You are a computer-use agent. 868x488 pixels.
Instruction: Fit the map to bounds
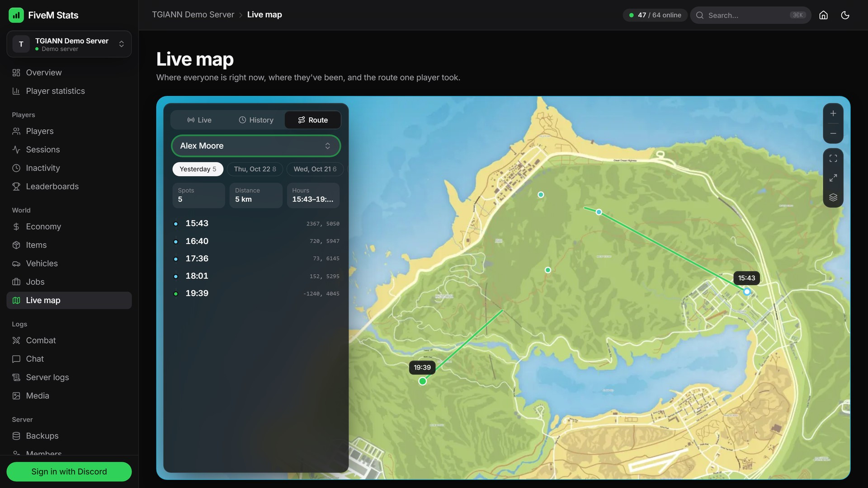click(x=833, y=159)
